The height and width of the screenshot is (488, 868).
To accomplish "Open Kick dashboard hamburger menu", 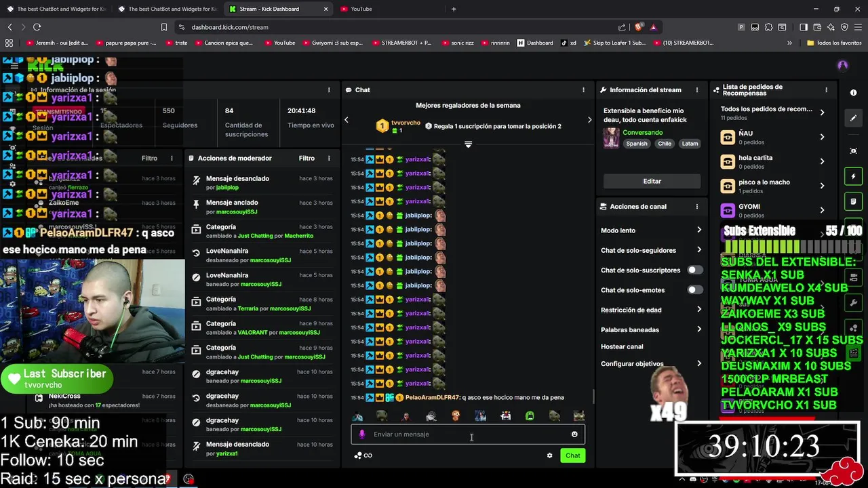I will click(x=14, y=66).
